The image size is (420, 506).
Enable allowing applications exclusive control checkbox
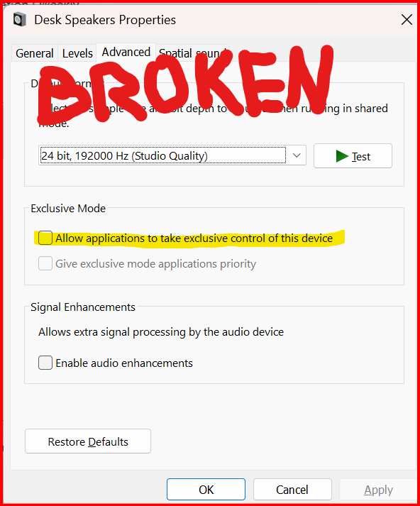tap(45, 238)
